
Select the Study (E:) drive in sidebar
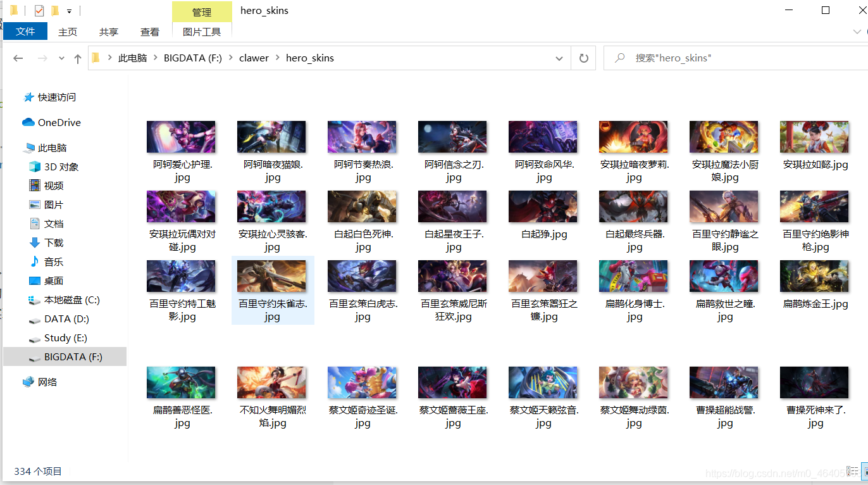tap(58, 337)
